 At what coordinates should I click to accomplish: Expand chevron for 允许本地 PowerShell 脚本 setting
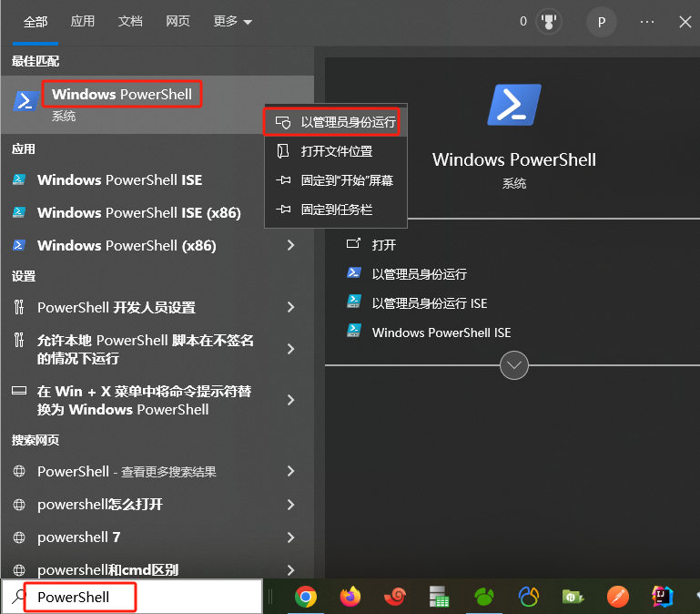point(290,349)
